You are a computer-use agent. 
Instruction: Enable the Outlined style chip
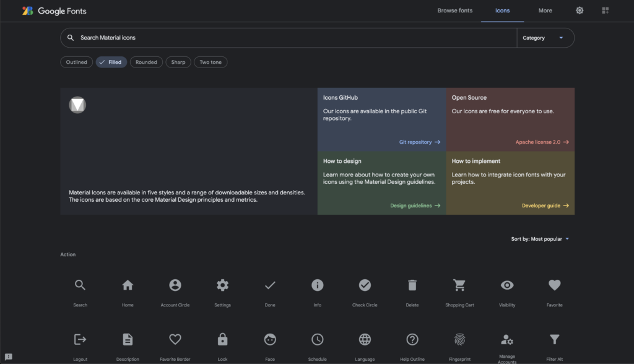77,62
